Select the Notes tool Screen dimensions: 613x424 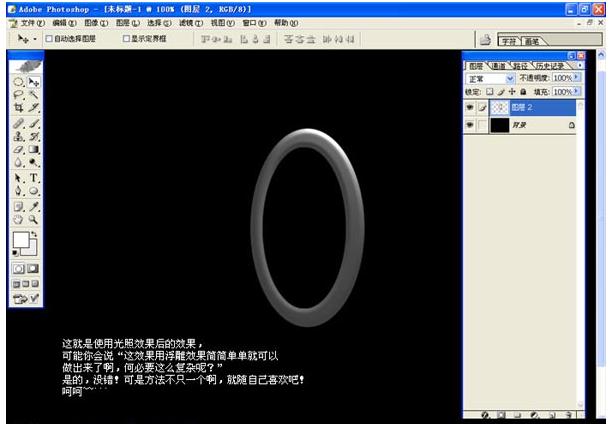[18, 206]
